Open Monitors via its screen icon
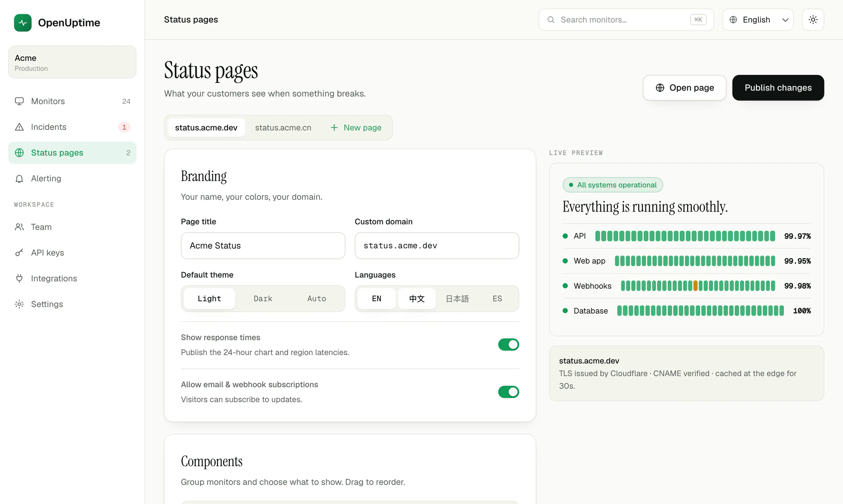The height and width of the screenshot is (504, 843). pos(19,101)
